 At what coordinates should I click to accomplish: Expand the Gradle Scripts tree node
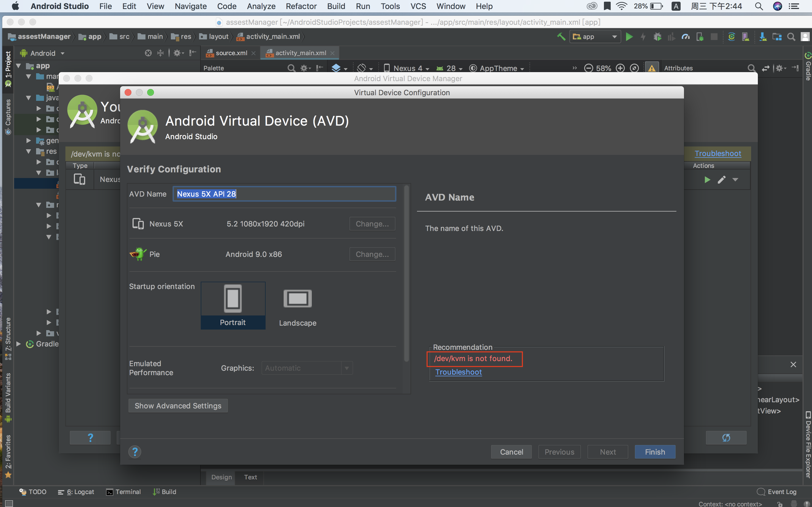19,344
